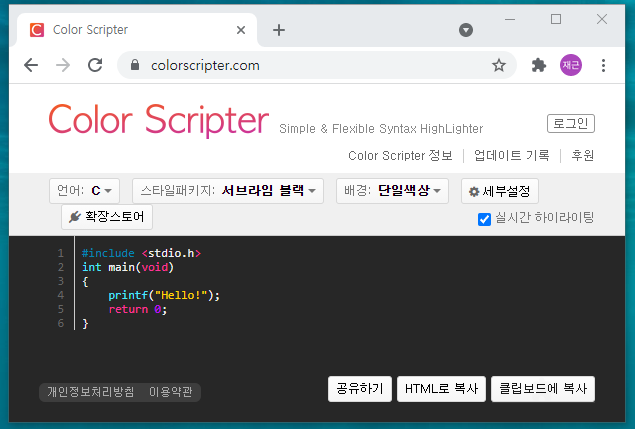Click the #include <stdio.h> code line
Viewport: 635px width, 429px height.
point(141,253)
